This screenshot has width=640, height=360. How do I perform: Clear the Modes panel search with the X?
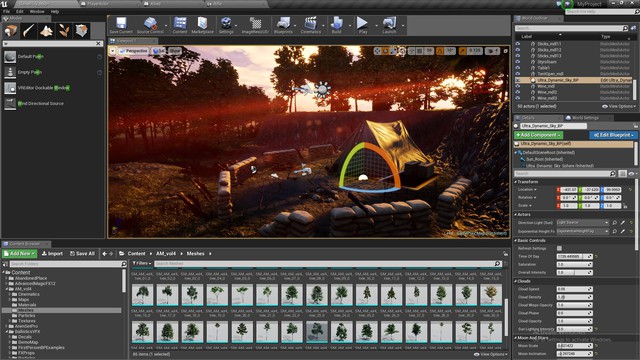pyautogui.click(x=98, y=43)
